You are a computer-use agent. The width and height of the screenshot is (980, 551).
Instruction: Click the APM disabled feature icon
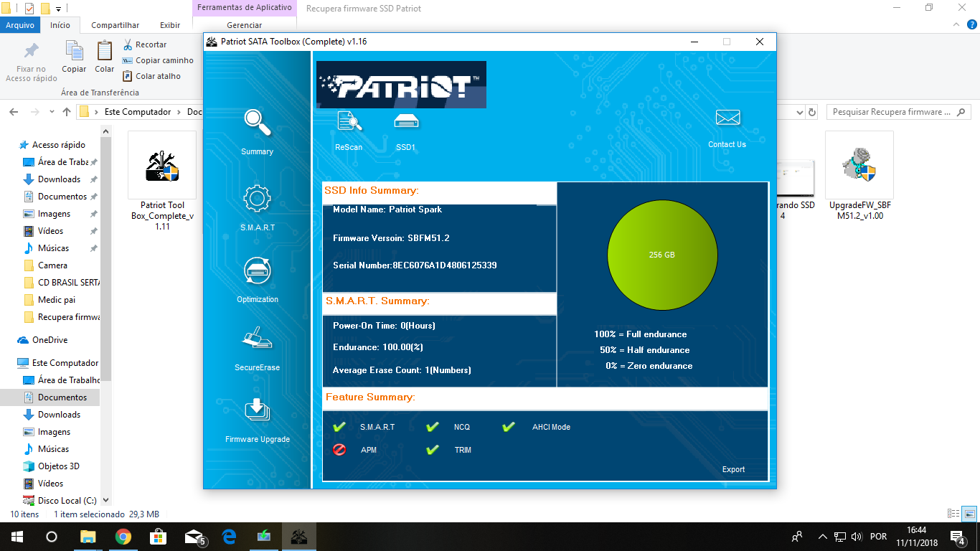(339, 450)
